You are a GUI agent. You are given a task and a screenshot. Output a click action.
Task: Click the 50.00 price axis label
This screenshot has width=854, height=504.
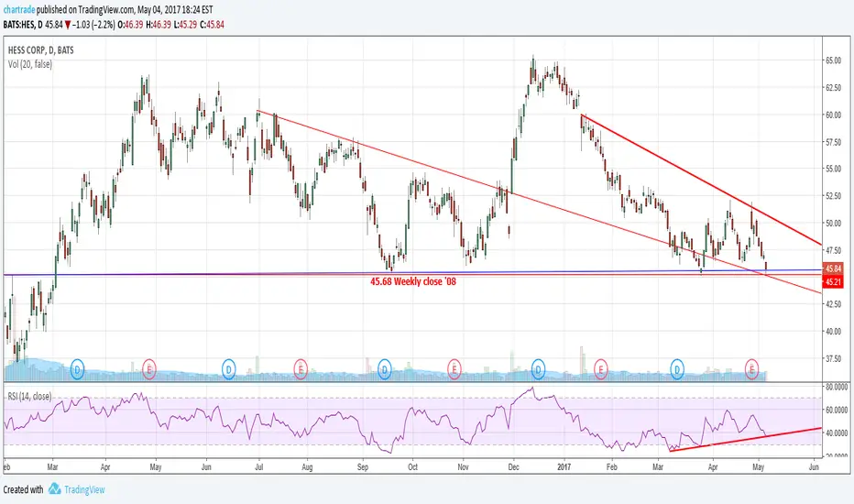(833, 223)
